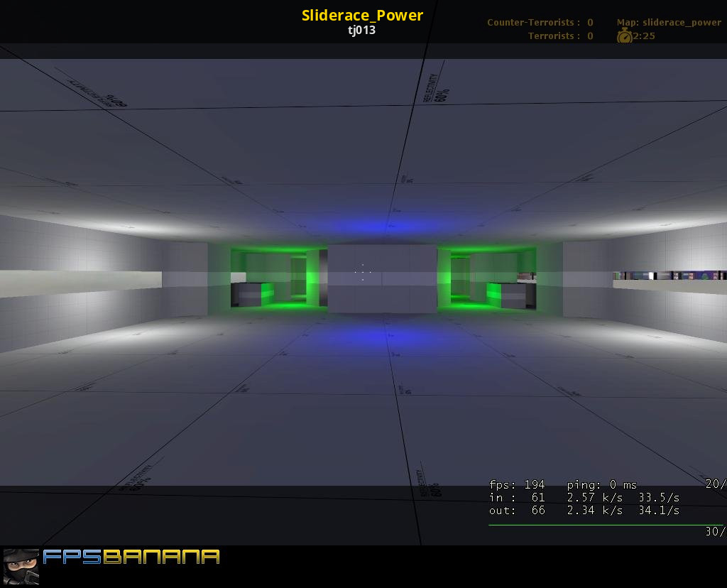The width and height of the screenshot is (727, 588).
Task: Click the 2:25 round time readout
Action: click(x=645, y=36)
